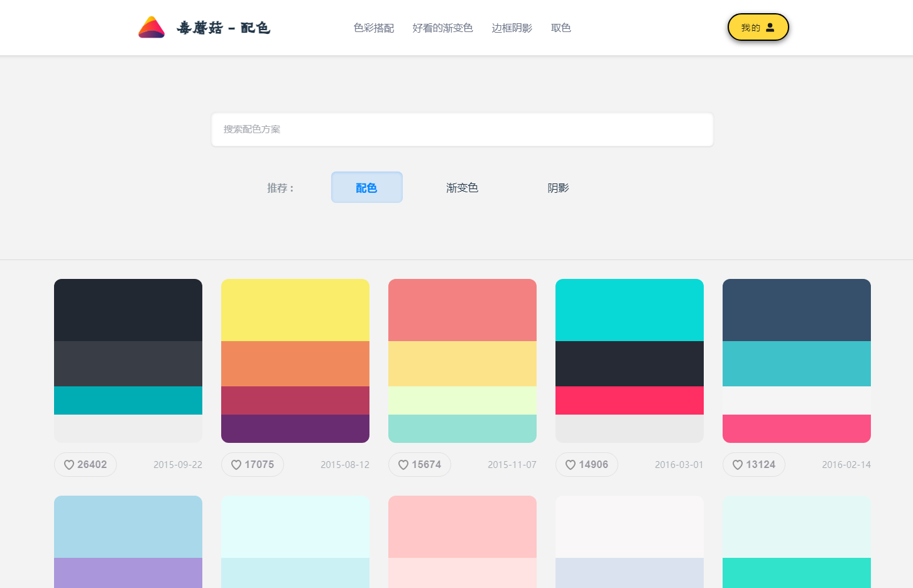Click heart icon next to 15674
913x588 pixels.
tap(403, 465)
